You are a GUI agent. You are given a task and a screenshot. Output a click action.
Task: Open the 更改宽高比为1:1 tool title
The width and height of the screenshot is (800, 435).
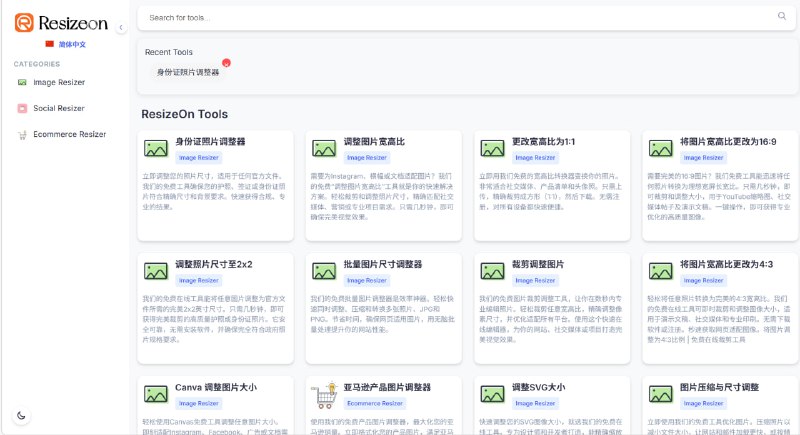(543, 142)
